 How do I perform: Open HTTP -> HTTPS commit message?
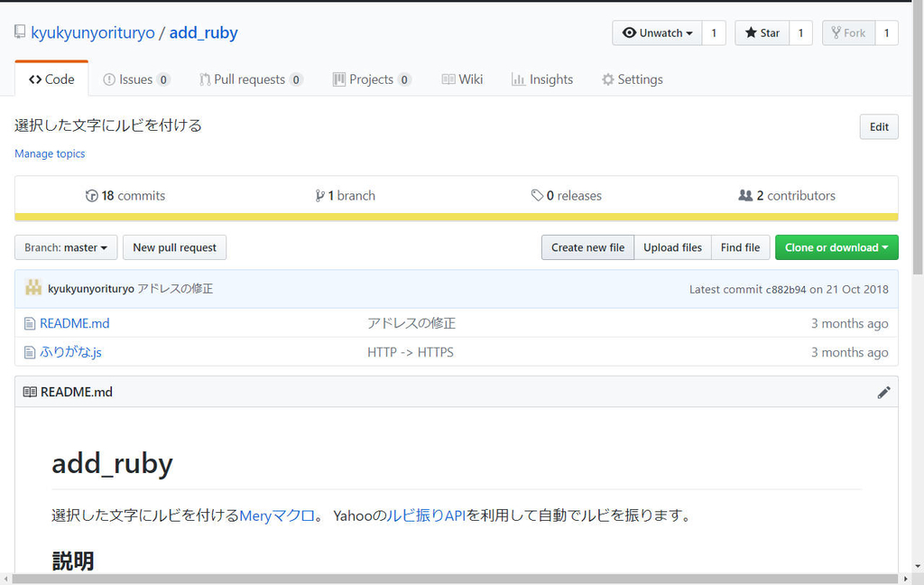[411, 353]
